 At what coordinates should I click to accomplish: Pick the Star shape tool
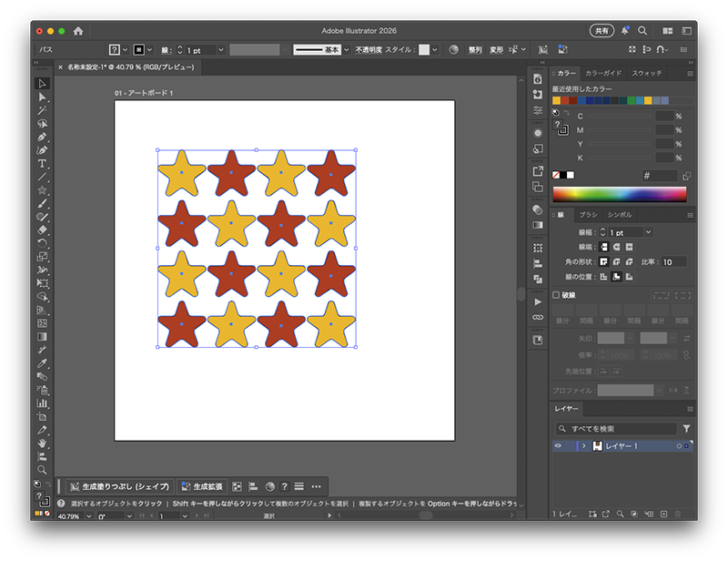(42, 190)
